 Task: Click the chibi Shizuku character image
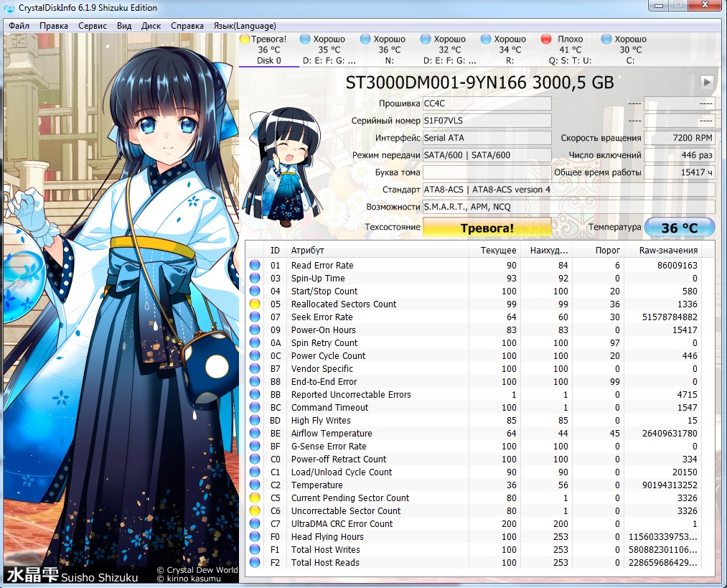click(283, 167)
